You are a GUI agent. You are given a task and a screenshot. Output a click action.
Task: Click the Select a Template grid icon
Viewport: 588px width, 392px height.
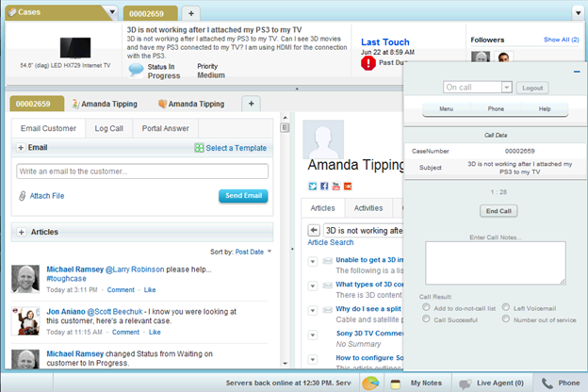(199, 148)
